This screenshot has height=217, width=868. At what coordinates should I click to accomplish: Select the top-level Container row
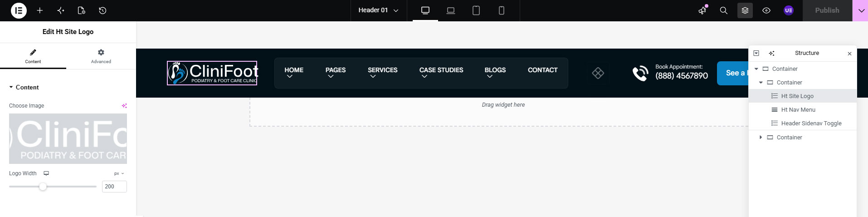pyautogui.click(x=802, y=69)
